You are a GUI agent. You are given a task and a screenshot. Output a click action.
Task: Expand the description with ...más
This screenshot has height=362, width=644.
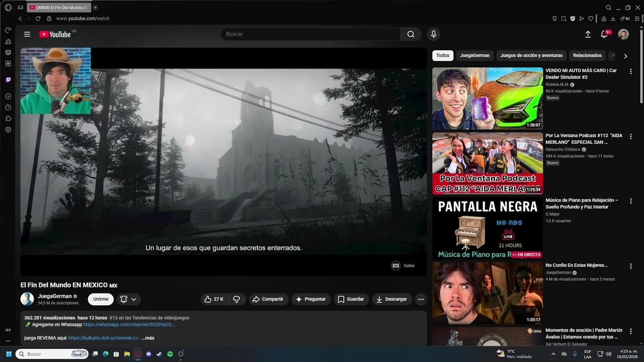pos(148,338)
